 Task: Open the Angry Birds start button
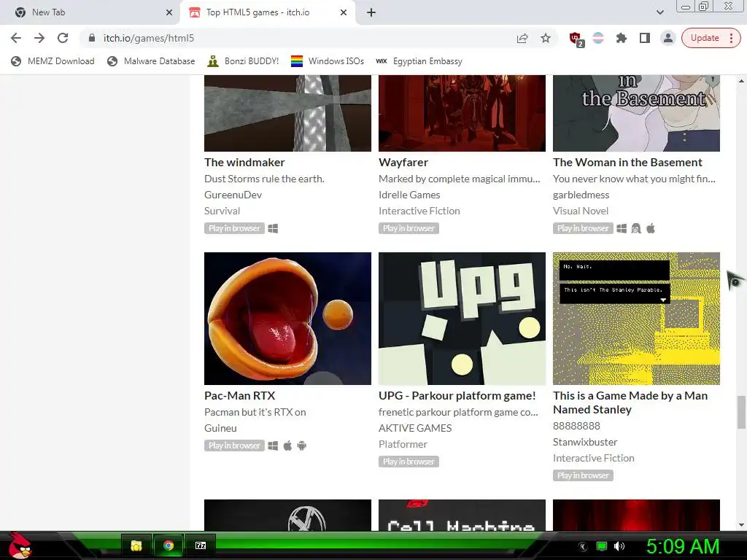(x=20, y=545)
